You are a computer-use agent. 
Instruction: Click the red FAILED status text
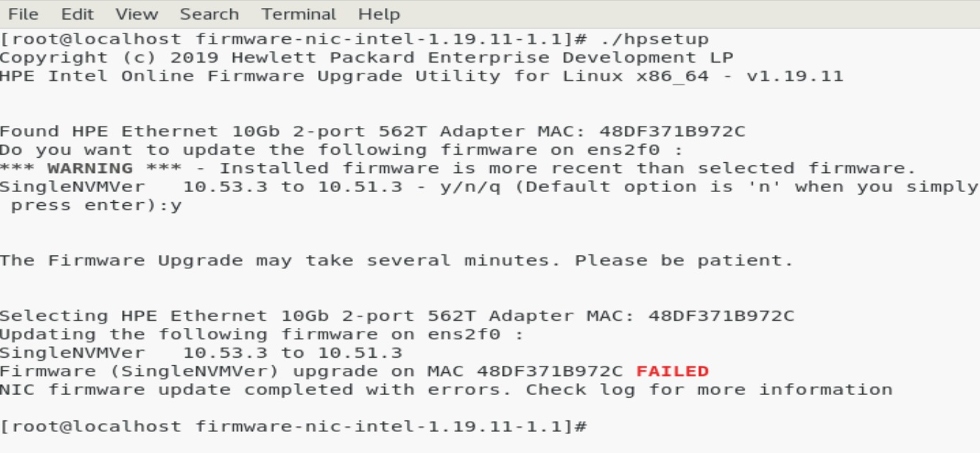pos(672,372)
